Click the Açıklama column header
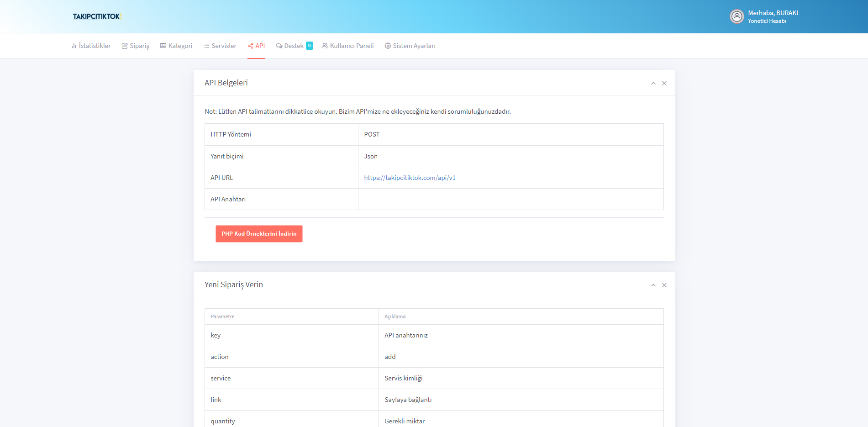868x427 pixels. click(521, 316)
